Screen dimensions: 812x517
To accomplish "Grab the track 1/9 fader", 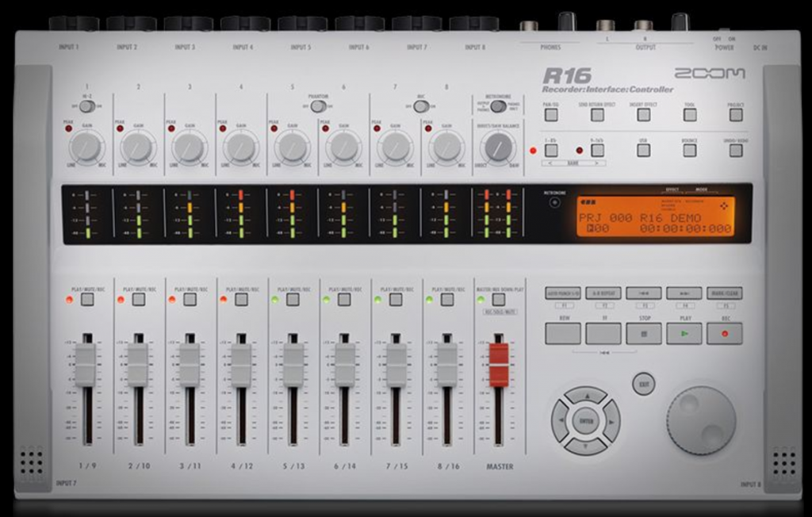I will [x=87, y=365].
